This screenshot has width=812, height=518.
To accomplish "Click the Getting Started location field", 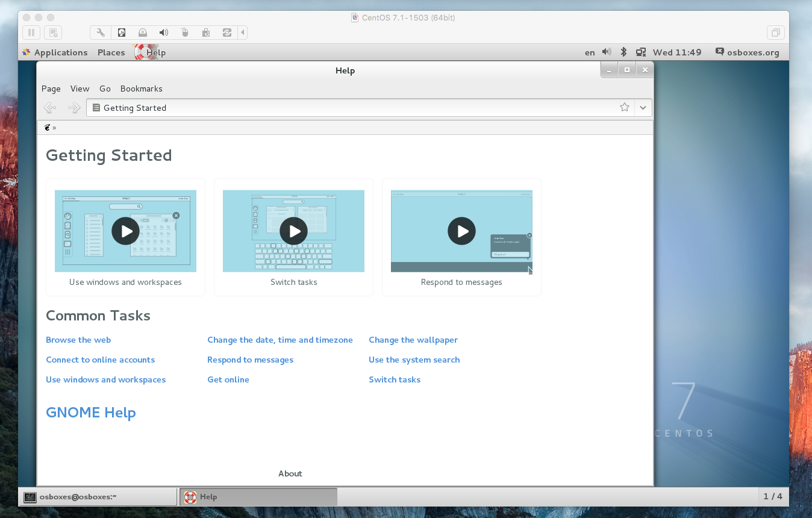I will [x=355, y=108].
